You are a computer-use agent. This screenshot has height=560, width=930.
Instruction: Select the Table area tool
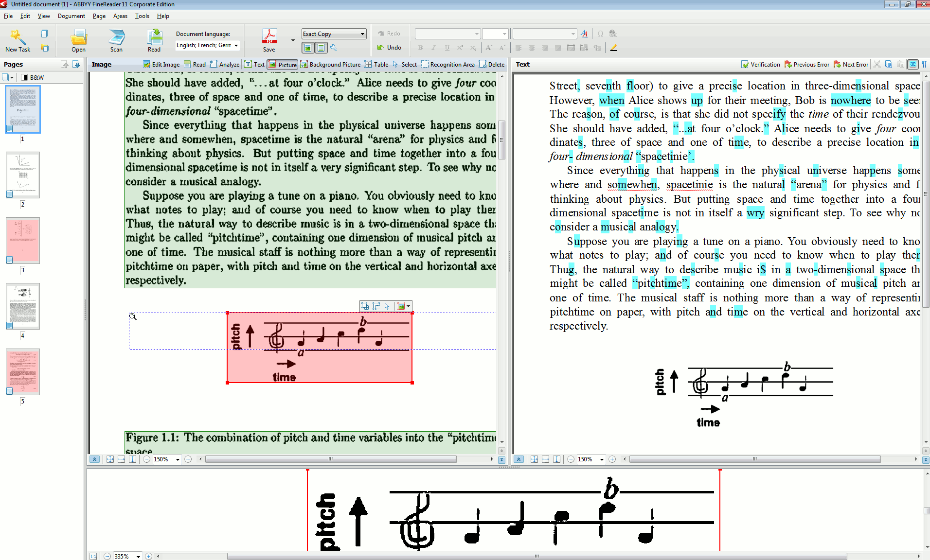click(376, 65)
